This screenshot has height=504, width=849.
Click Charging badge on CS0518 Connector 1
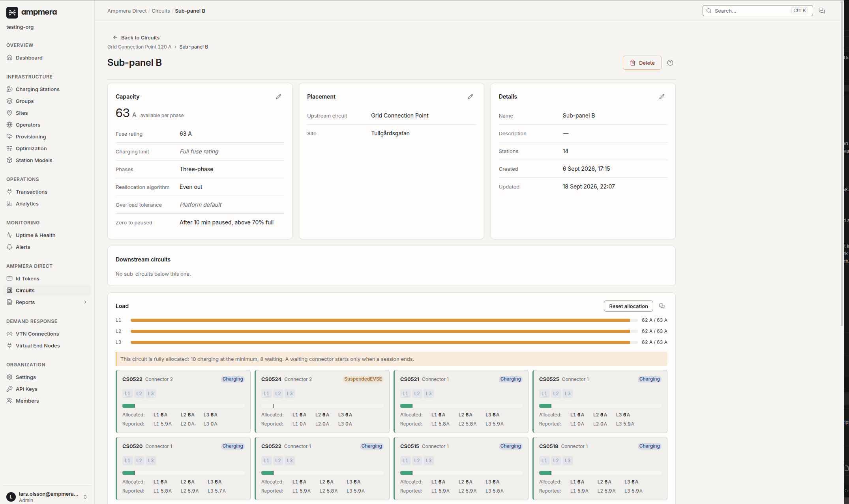649,446
